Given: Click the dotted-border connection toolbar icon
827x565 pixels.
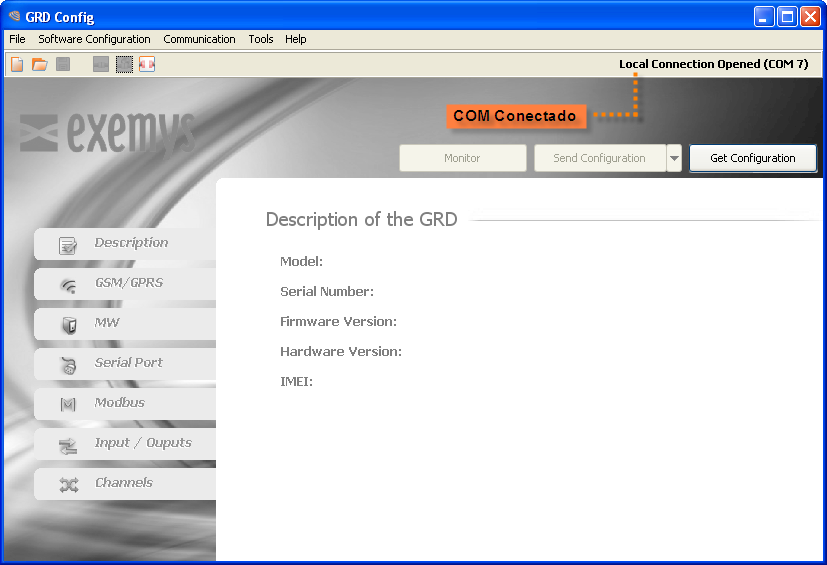Looking at the screenshot, I should pyautogui.click(x=124, y=64).
